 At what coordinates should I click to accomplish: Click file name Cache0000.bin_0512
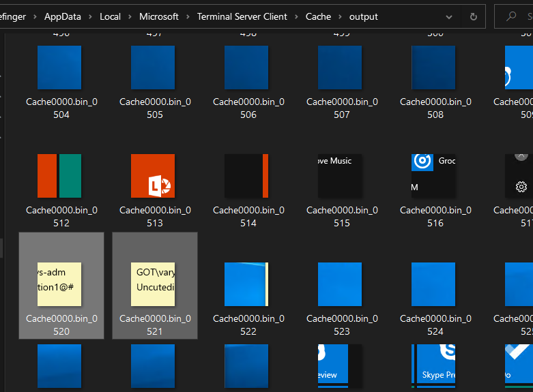(x=61, y=217)
